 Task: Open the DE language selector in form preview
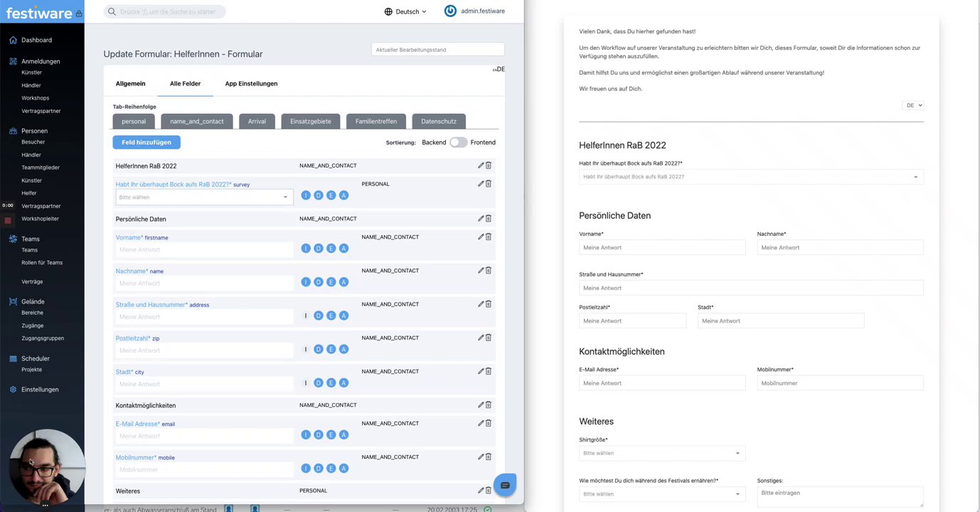pos(912,105)
